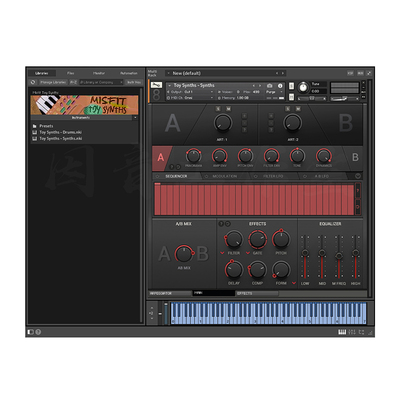
Task: Click the A-Z sort button
Action: coord(73,82)
